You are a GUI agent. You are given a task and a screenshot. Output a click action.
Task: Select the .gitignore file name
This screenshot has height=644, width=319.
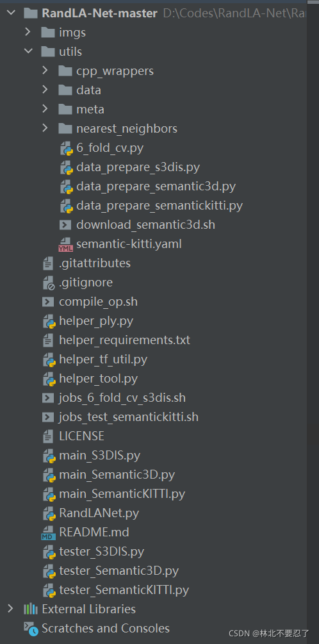click(x=86, y=283)
